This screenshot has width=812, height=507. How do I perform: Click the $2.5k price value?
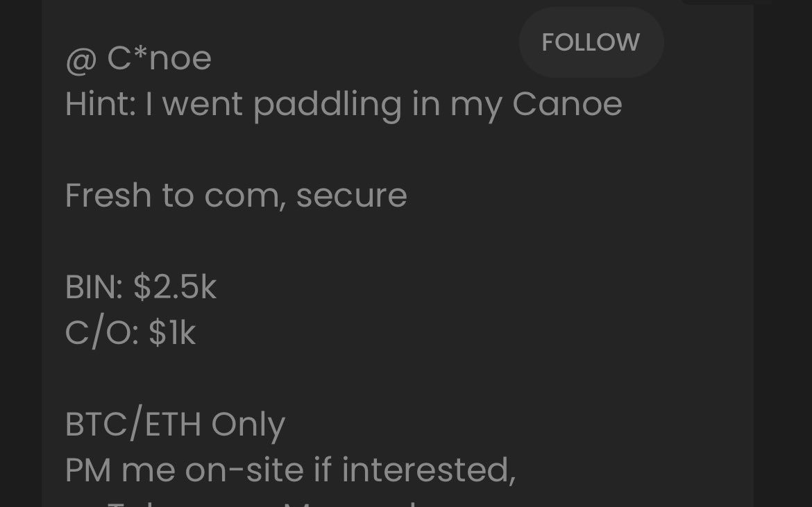175,288
